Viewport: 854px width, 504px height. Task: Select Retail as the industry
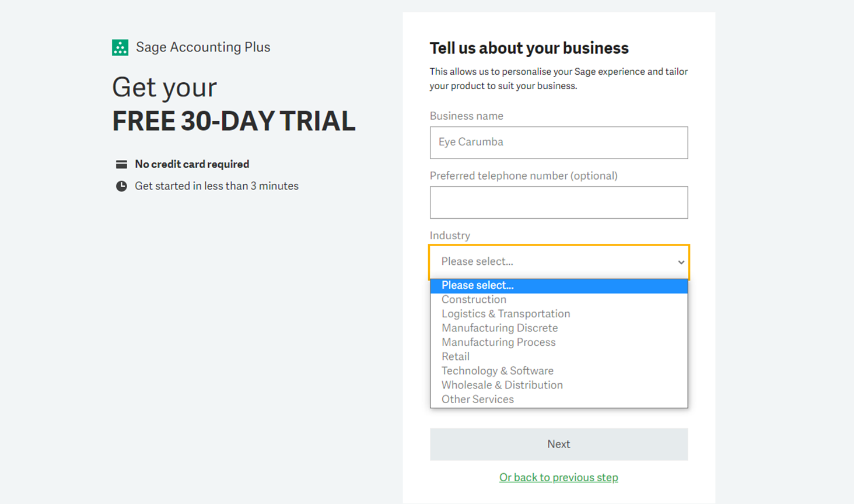(455, 356)
